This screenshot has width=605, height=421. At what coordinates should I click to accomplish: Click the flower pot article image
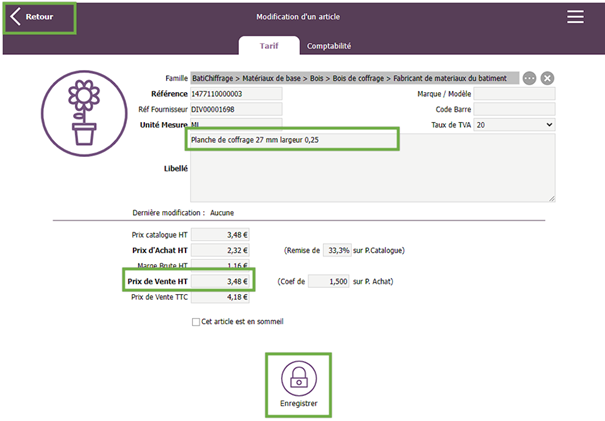[84, 113]
